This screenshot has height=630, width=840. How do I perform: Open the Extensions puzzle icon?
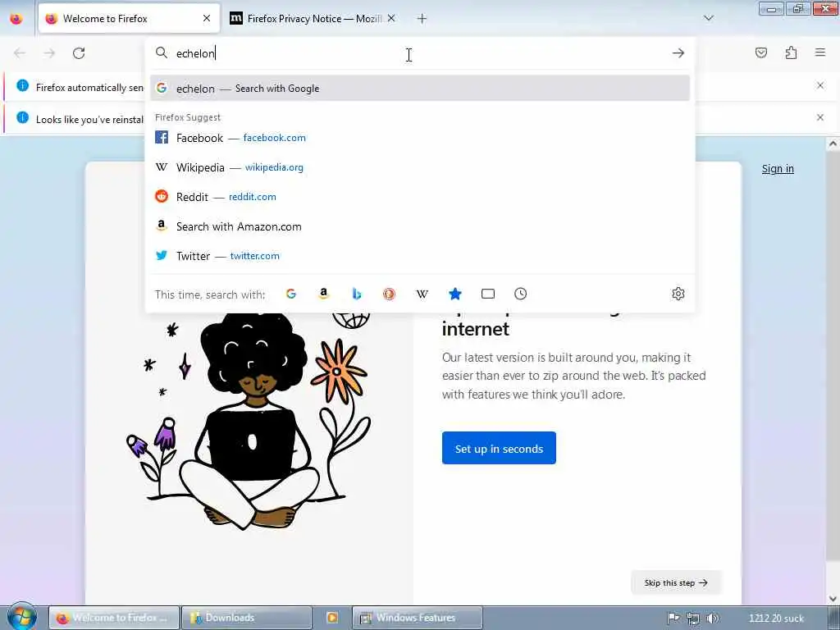coord(791,52)
